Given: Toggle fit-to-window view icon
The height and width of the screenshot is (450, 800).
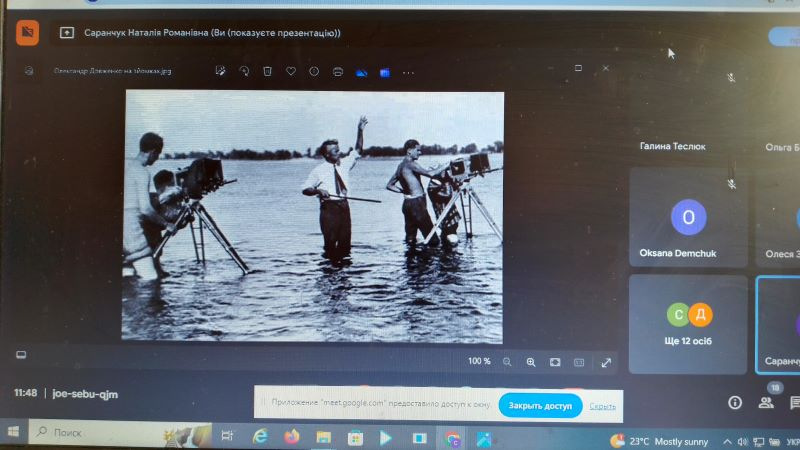Looking at the screenshot, I should 555,362.
